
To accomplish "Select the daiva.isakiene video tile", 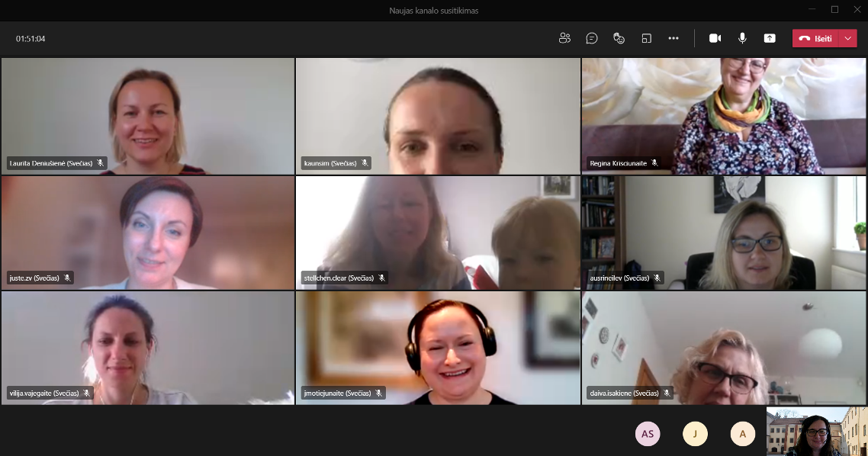I will pos(724,347).
